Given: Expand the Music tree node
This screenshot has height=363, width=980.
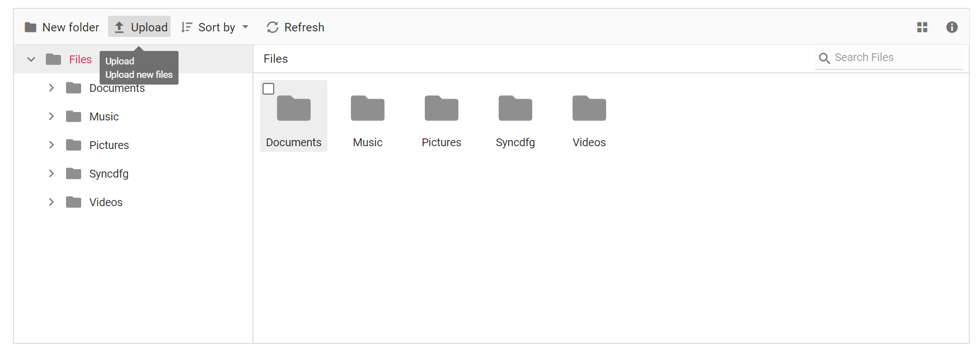Looking at the screenshot, I should [51, 117].
